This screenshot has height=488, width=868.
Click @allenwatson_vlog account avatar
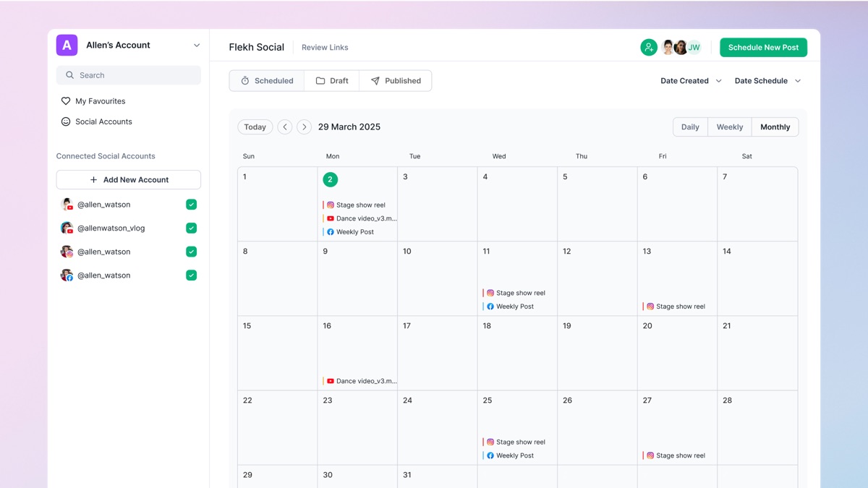(67, 228)
